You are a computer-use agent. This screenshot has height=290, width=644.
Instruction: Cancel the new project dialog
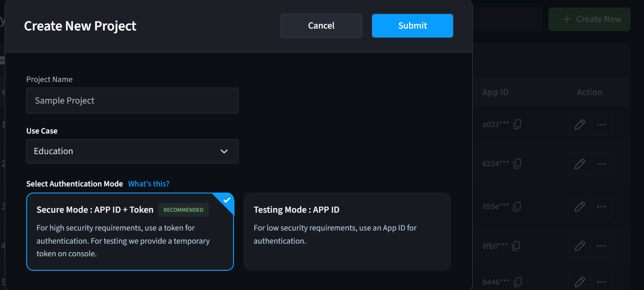coord(321,26)
